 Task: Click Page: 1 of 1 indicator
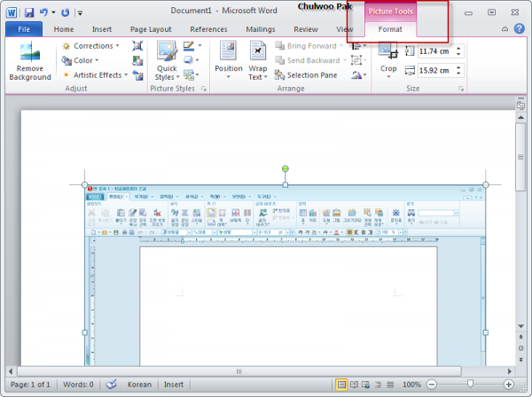30,385
